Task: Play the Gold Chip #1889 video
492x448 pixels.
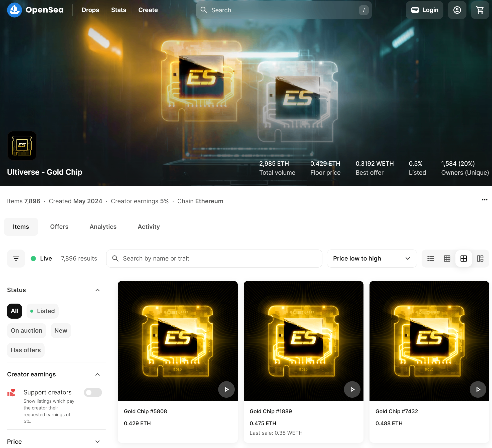Action: tap(352, 389)
